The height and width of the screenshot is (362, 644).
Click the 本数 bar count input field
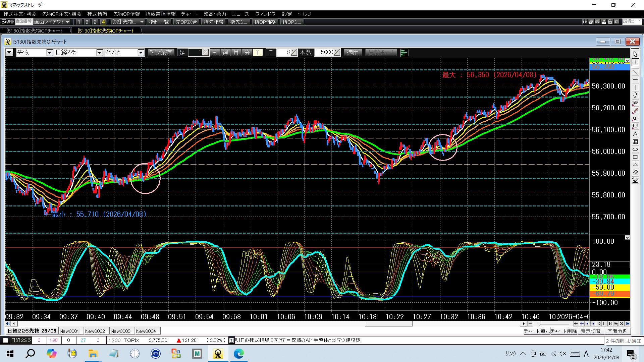pos(325,53)
